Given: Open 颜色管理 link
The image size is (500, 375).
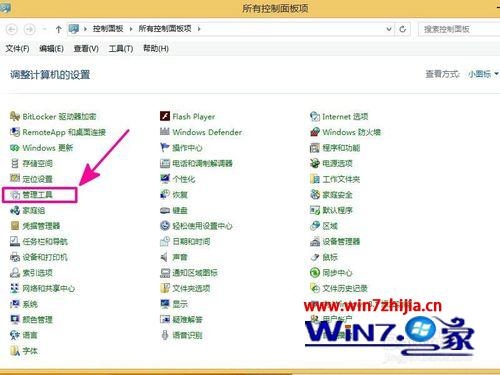Looking at the screenshot, I should pos(37,320).
